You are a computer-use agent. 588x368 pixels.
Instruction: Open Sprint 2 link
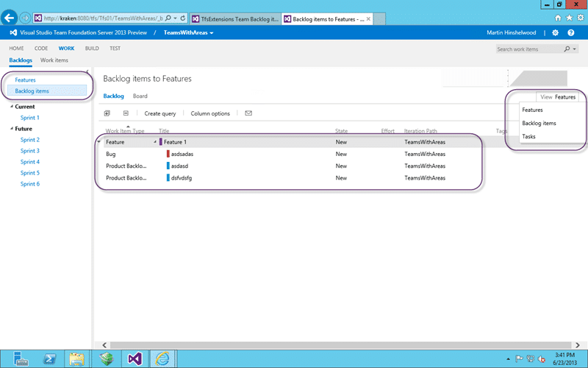[x=30, y=140]
